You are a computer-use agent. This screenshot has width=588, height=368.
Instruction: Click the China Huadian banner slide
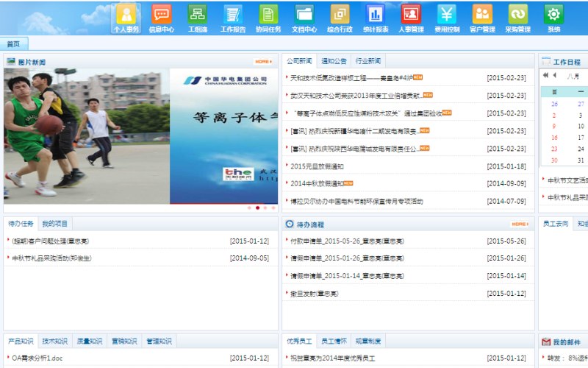(224, 136)
